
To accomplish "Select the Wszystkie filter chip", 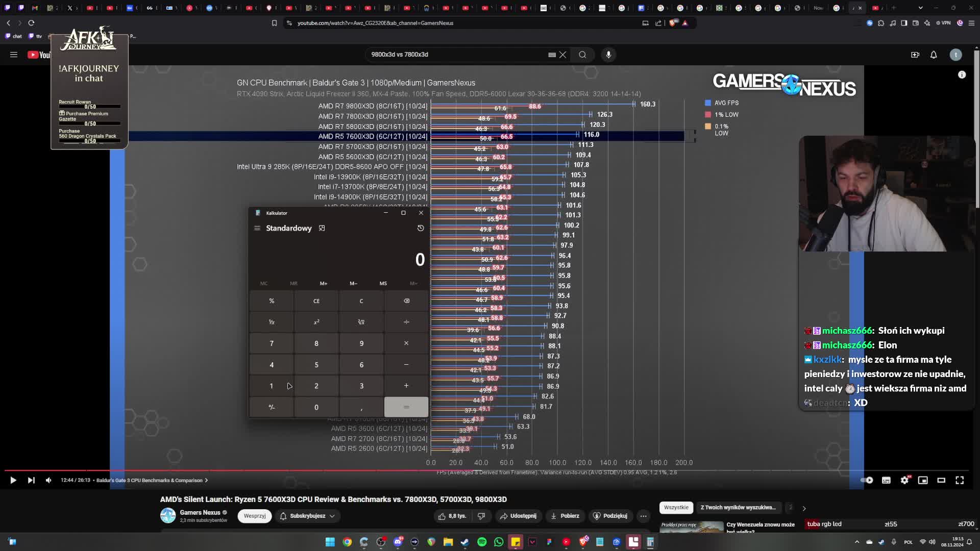I will tap(676, 508).
